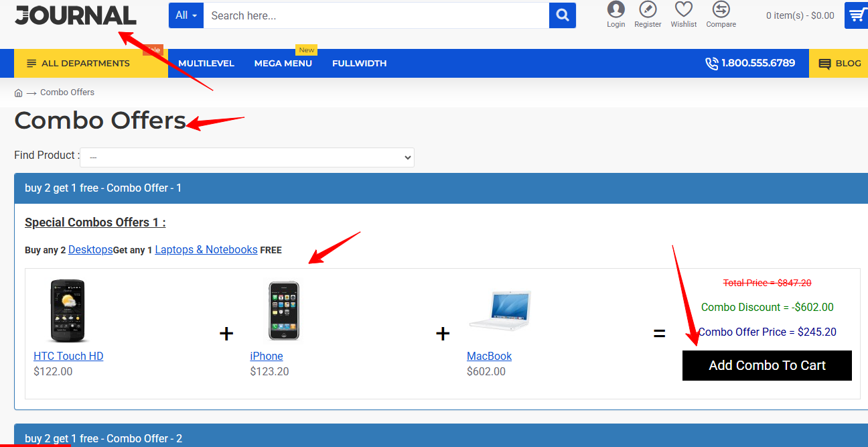This screenshot has height=447, width=868.
Task: Click the 1.800.555.6789 phone number
Action: point(750,63)
